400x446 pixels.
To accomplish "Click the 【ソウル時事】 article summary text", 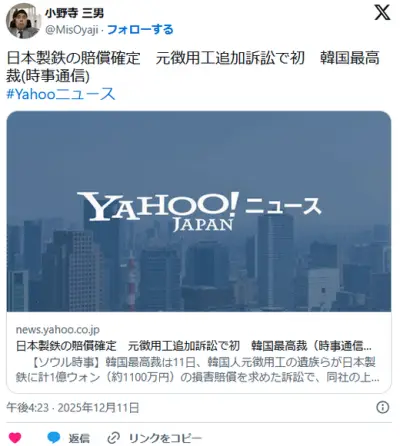I will 197,369.
